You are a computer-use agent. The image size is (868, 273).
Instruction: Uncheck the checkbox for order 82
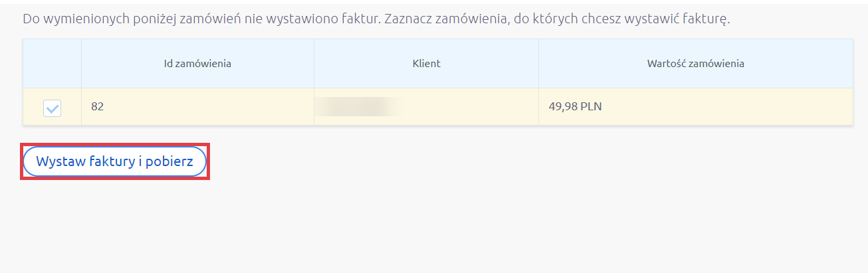coord(52,108)
